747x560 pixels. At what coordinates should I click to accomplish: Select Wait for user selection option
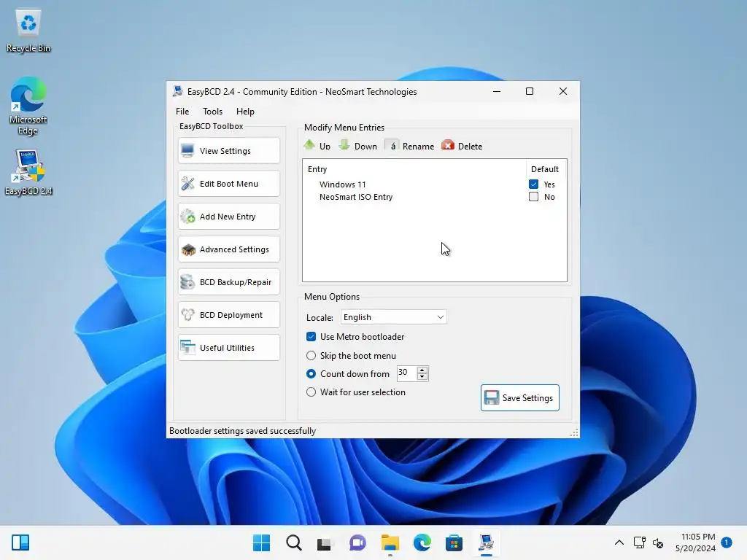311,392
